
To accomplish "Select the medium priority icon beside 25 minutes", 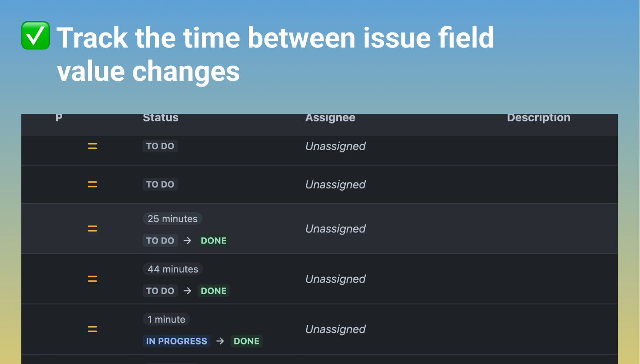I will click(x=92, y=229).
